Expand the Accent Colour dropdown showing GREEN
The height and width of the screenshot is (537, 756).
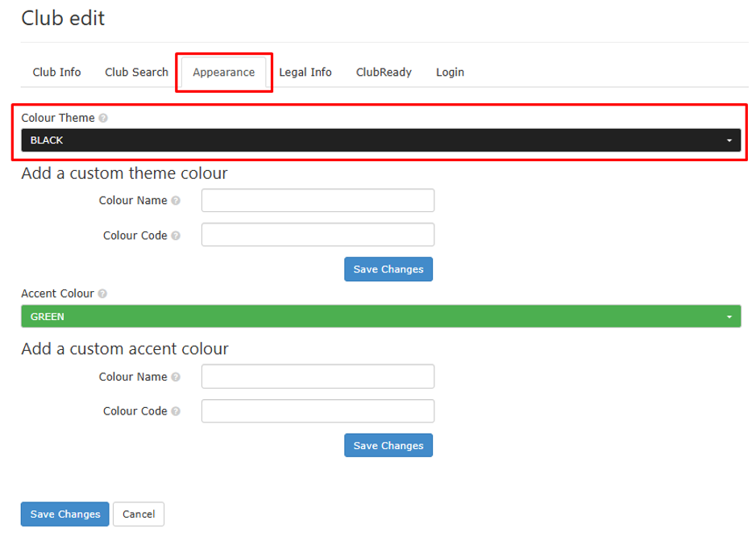click(x=380, y=317)
